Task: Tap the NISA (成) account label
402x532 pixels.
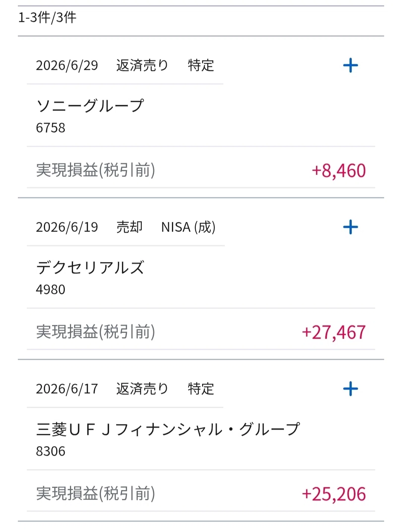Action: coord(188,227)
